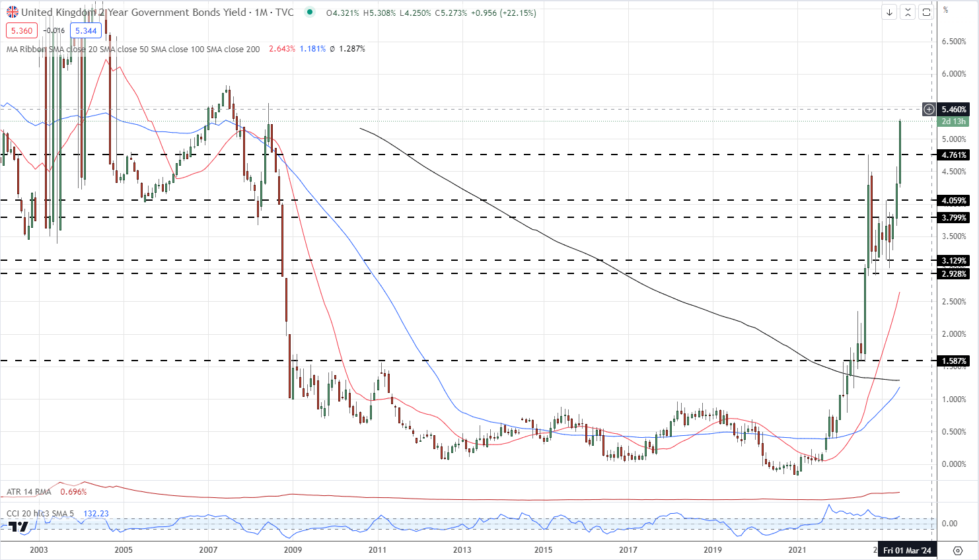979x560 pixels.
Task: Click the blue 1.181% MA value
Action: click(x=312, y=49)
